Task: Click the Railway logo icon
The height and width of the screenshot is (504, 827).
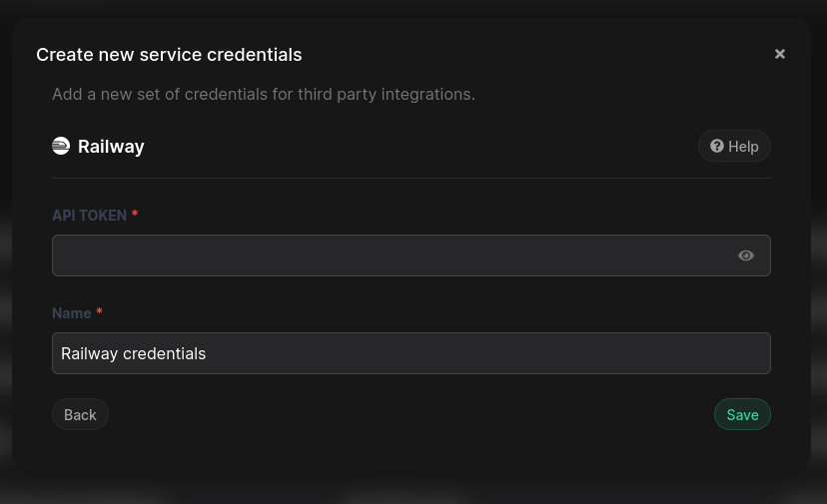Action: [x=61, y=146]
